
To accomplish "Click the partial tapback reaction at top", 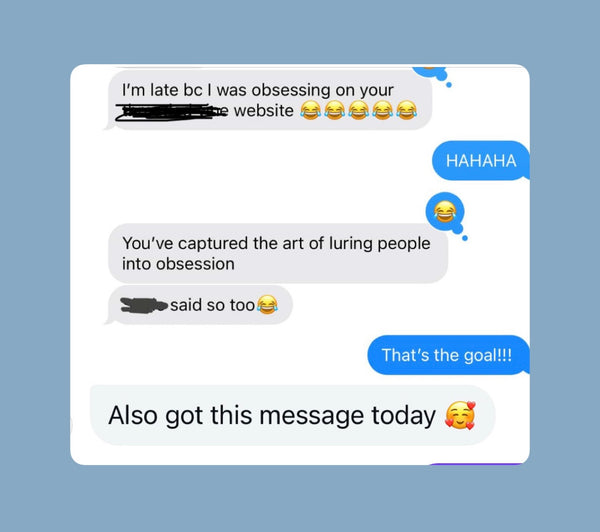I will pyautogui.click(x=430, y=72).
